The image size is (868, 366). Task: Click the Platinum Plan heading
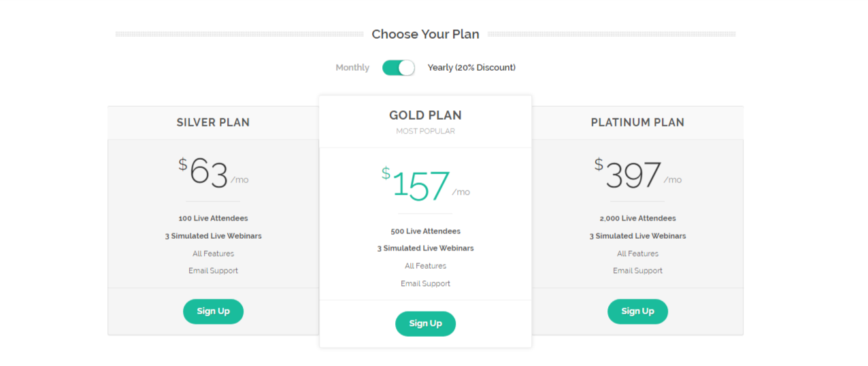click(637, 122)
